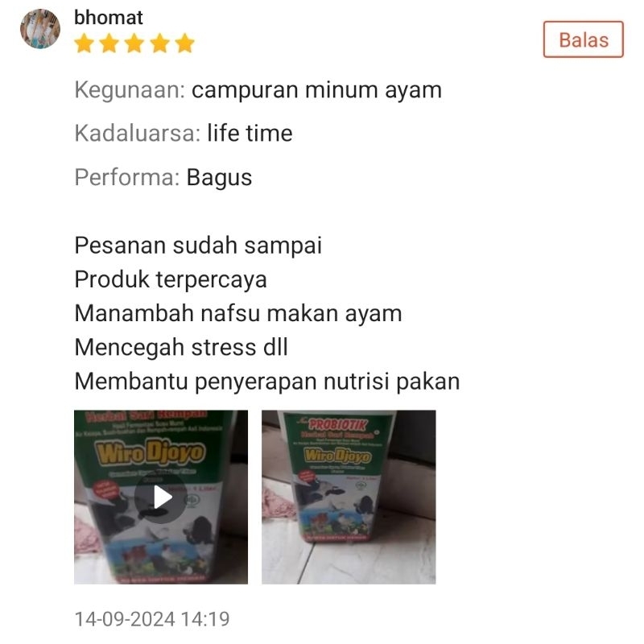Click the line "Mencegah stress dll"
644x644 pixels.
pyautogui.click(x=181, y=348)
